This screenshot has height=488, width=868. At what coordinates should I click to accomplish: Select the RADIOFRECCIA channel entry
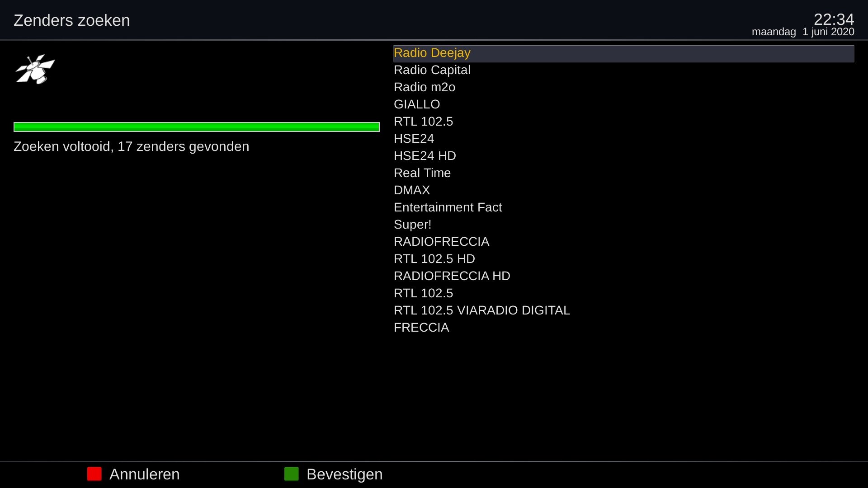click(624, 242)
